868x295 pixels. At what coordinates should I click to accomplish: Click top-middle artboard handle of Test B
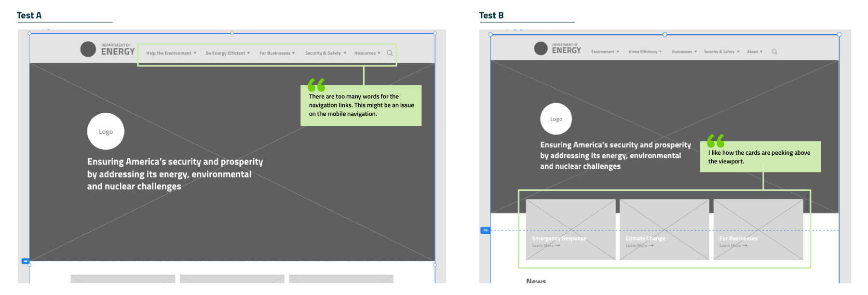point(665,34)
